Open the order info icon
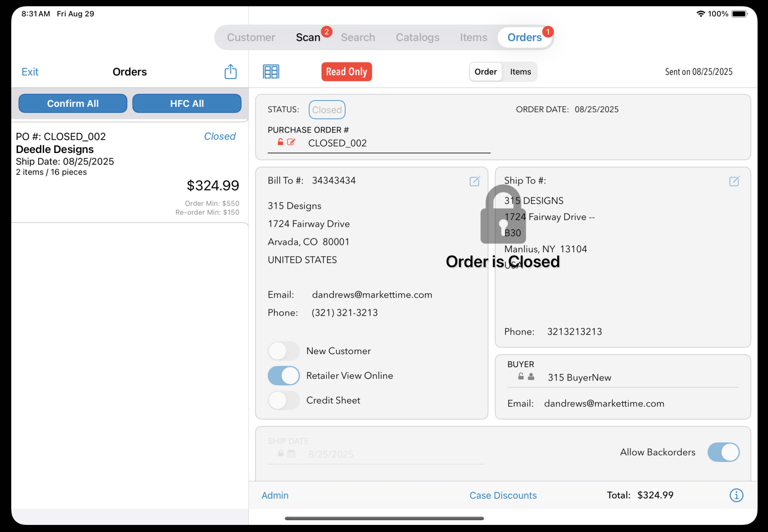 [x=736, y=495]
